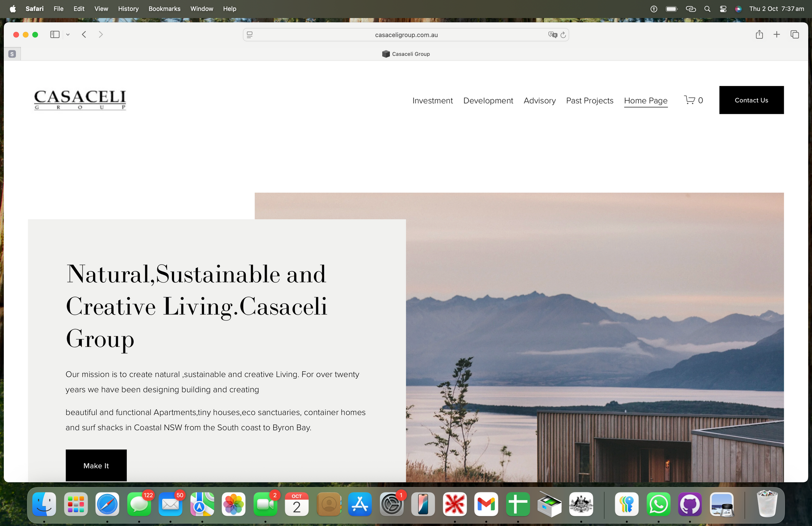Viewport: 812px width, 526px height.
Task: Open the Past Projects link
Action: point(590,101)
